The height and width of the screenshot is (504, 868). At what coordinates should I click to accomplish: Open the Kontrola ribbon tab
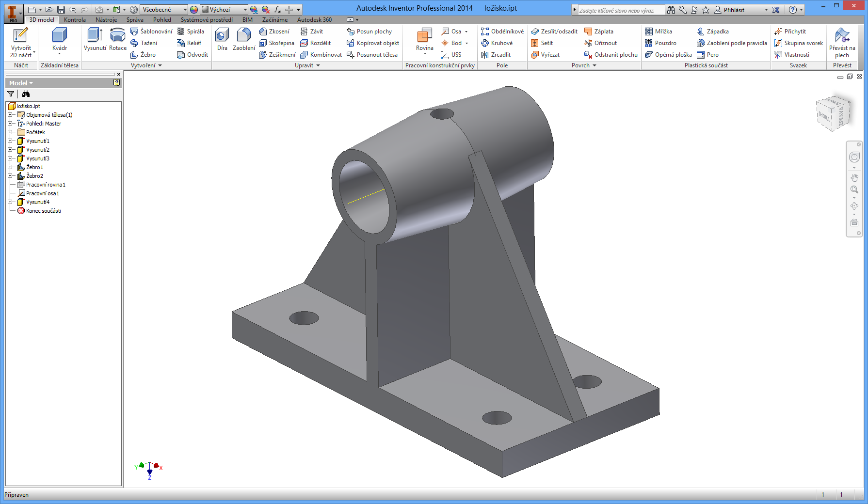(x=75, y=20)
